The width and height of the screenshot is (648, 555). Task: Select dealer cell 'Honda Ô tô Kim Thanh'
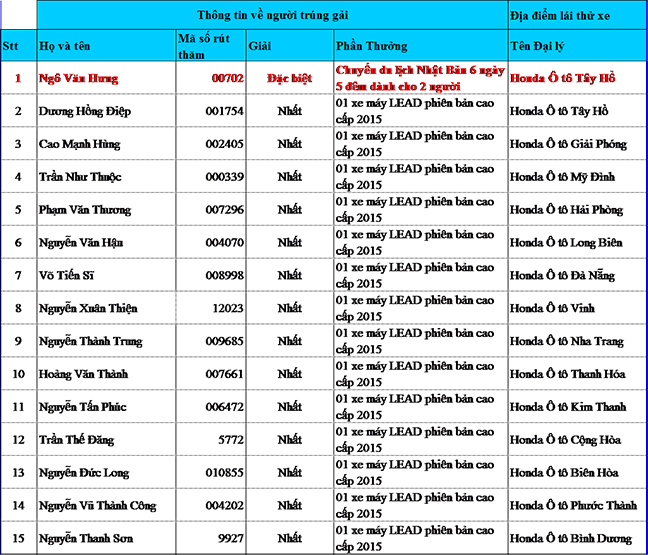click(578, 406)
